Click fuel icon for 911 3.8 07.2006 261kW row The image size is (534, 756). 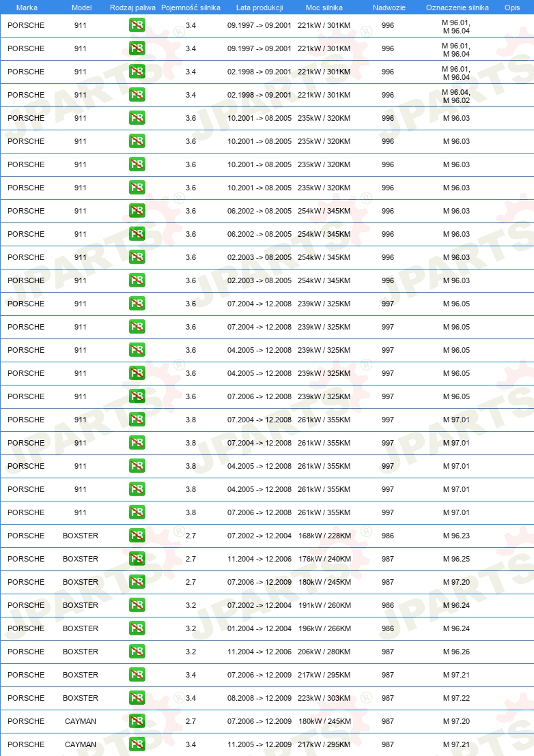137,512
